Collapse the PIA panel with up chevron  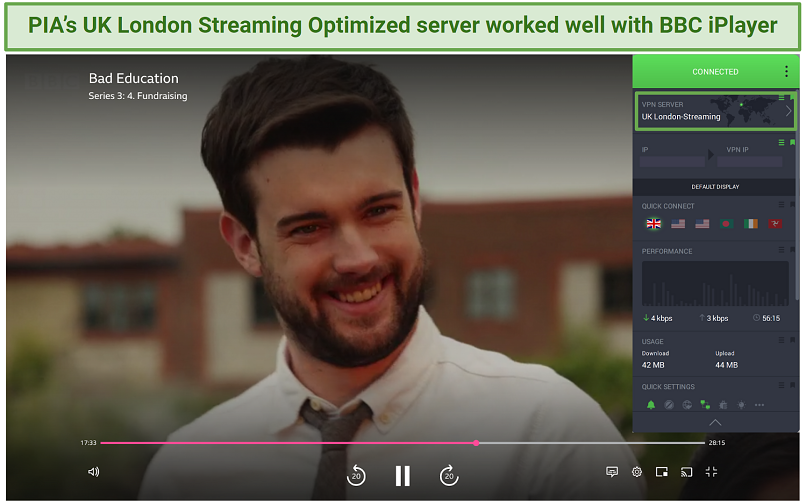(x=715, y=423)
